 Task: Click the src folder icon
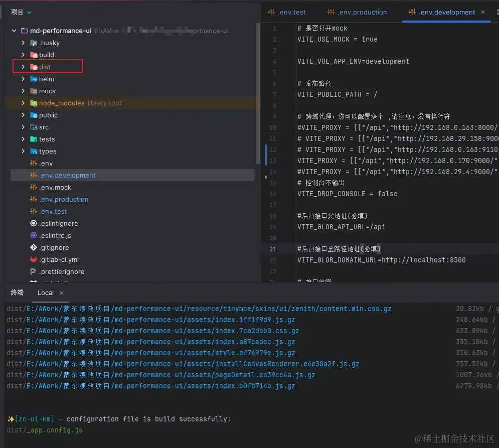(34, 127)
